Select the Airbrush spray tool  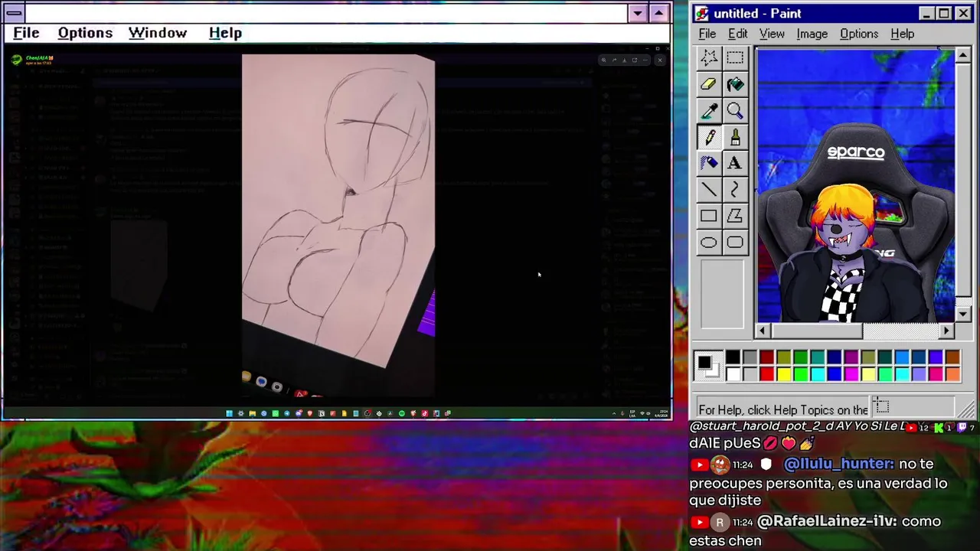tap(709, 164)
